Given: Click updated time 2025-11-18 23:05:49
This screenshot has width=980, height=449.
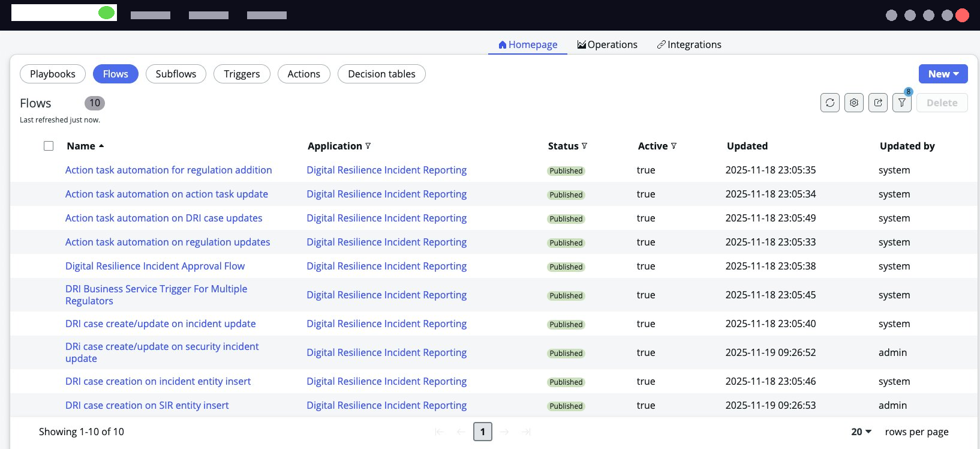Looking at the screenshot, I should (771, 218).
